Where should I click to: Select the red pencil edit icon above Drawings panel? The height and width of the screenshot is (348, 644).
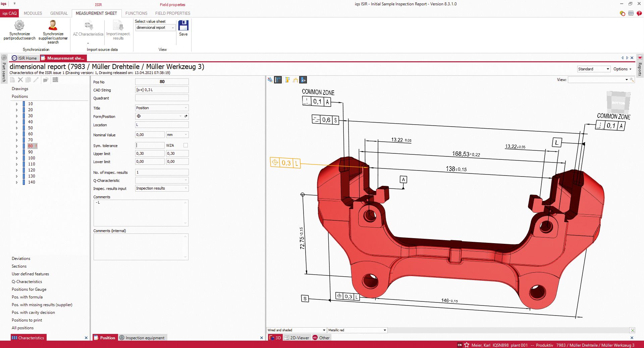(36, 80)
